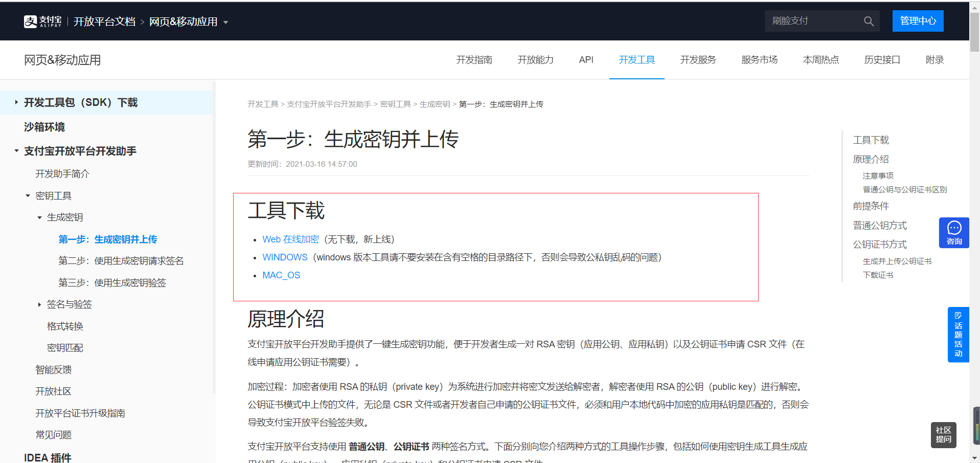Open the 网页&移动应用 header dropdown
Viewport: 980px width, 463px height.
point(226,22)
